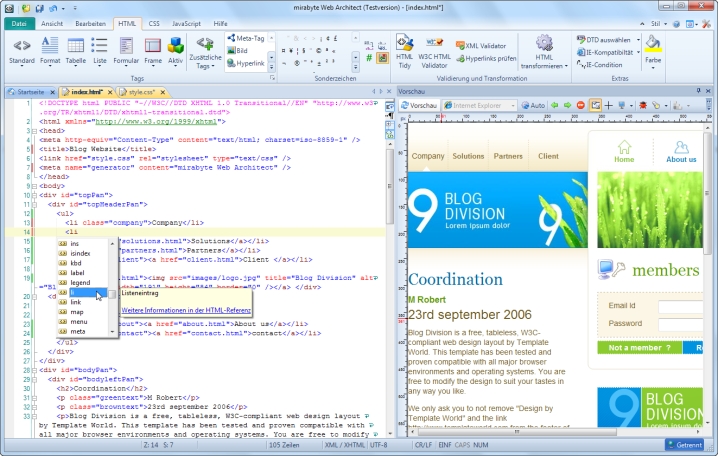Toggle the Auto refresh preview button
This screenshot has height=456, width=718.
[532, 105]
